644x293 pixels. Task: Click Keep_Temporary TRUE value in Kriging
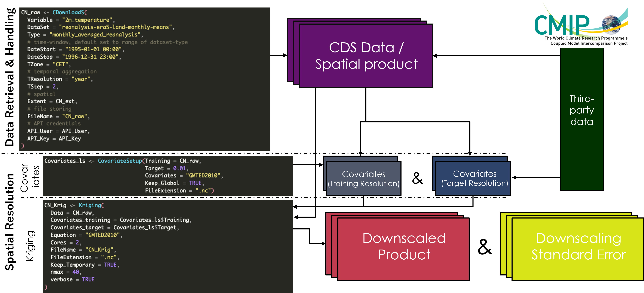(x=110, y=265)
